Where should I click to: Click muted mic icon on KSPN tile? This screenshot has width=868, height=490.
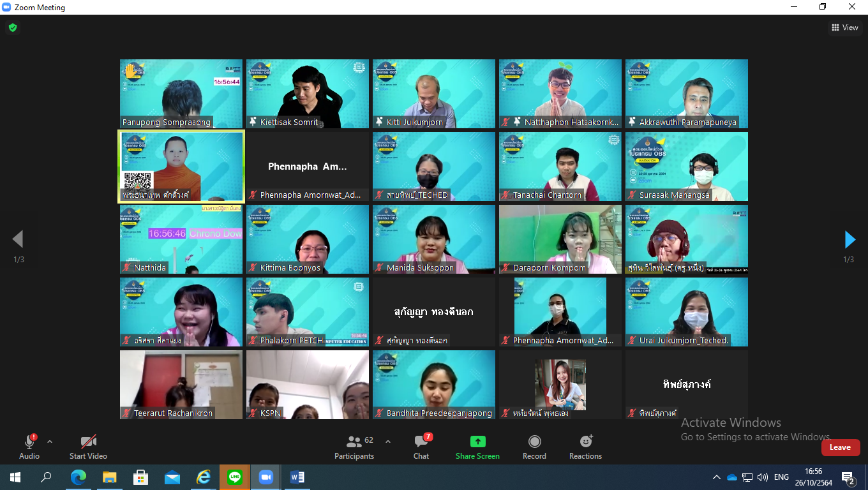click(253, 413)
